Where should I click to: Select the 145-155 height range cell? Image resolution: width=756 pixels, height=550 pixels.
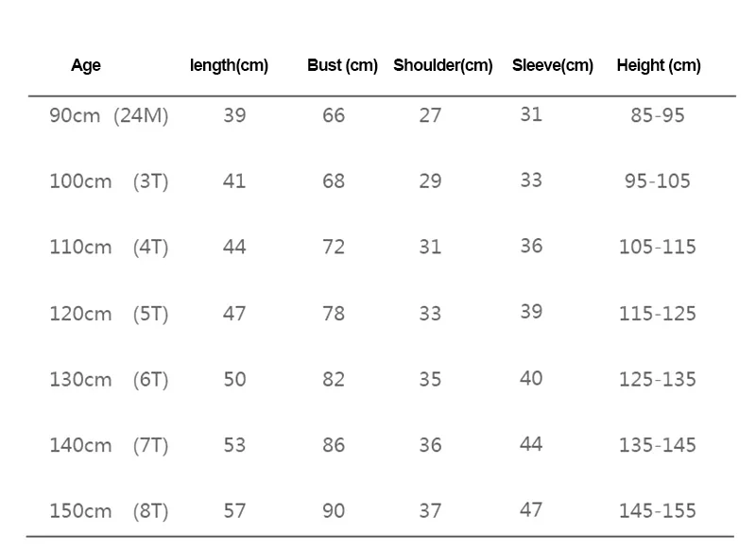pyautogui.click(x=657, y=511)
